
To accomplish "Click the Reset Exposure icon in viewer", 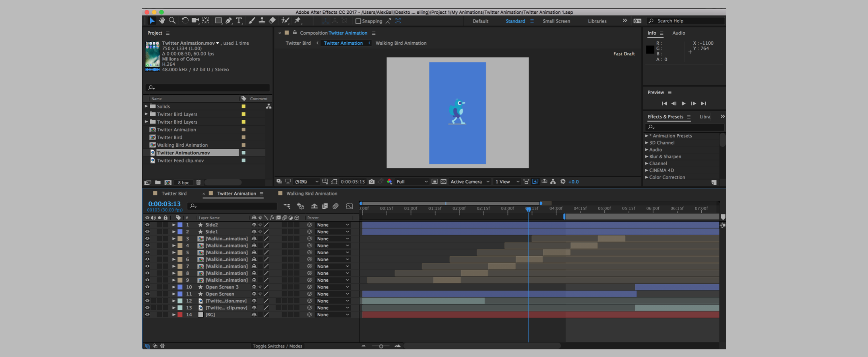I will coord(563,182).
